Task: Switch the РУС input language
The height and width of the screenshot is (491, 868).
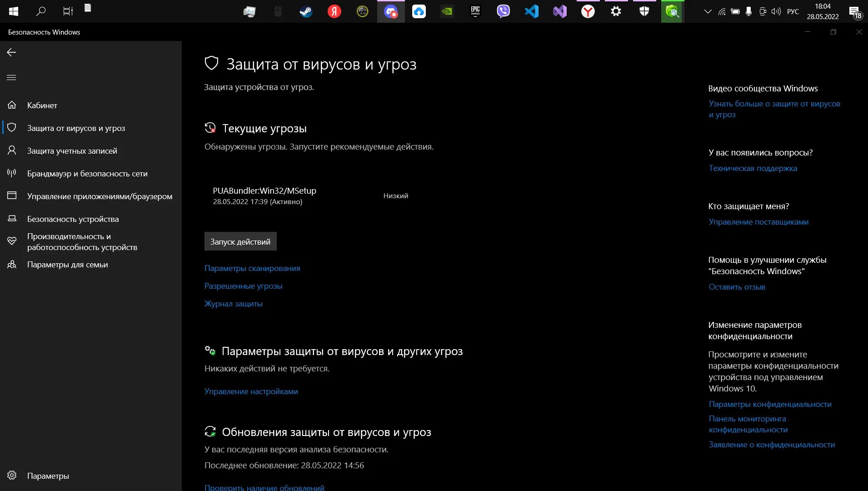Action: coord(793,11)
